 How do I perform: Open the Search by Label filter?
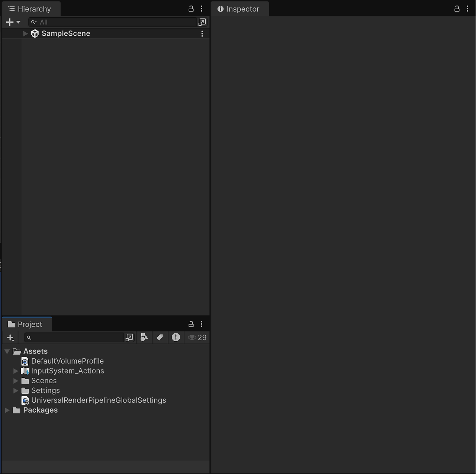coord(160,338)
